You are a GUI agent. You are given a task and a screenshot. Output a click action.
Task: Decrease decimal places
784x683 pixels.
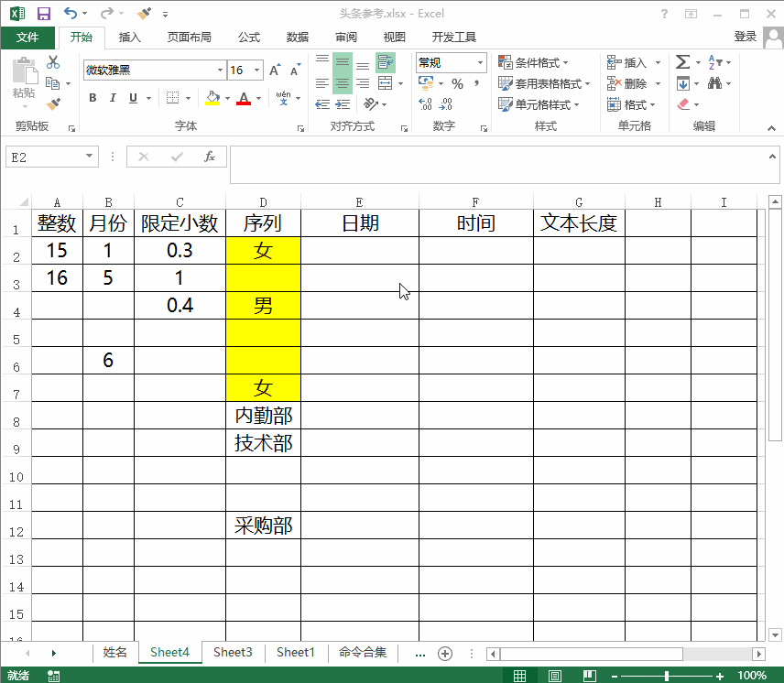click(445, 104)
